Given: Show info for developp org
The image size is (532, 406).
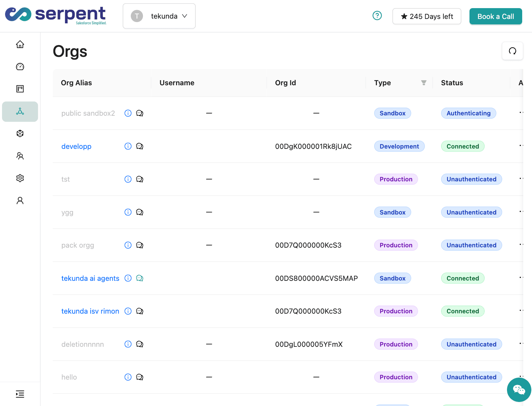Looking at the screenshot, I should (128, 146).
